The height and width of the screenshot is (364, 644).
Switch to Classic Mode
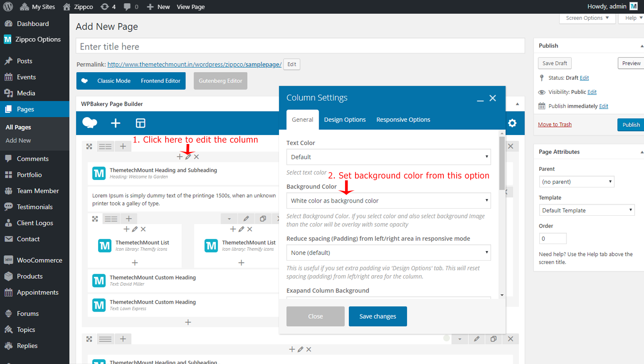click(x=114, y=81)
